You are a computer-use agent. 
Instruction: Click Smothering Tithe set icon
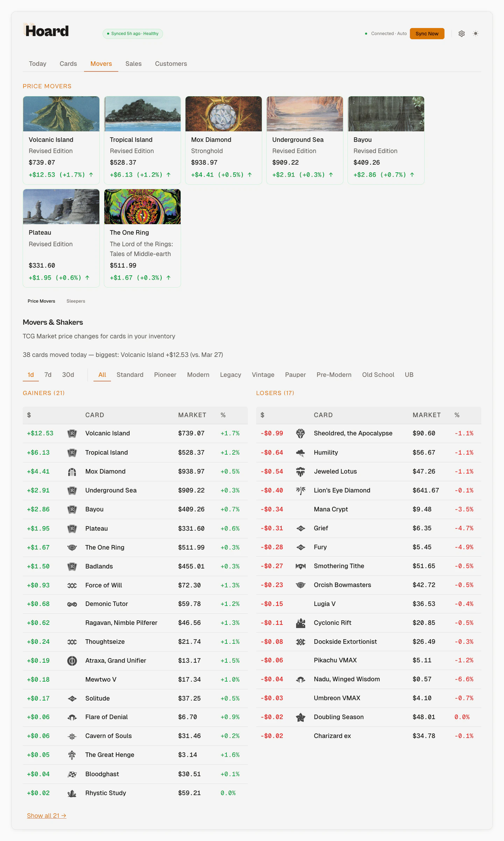(301, 566)
